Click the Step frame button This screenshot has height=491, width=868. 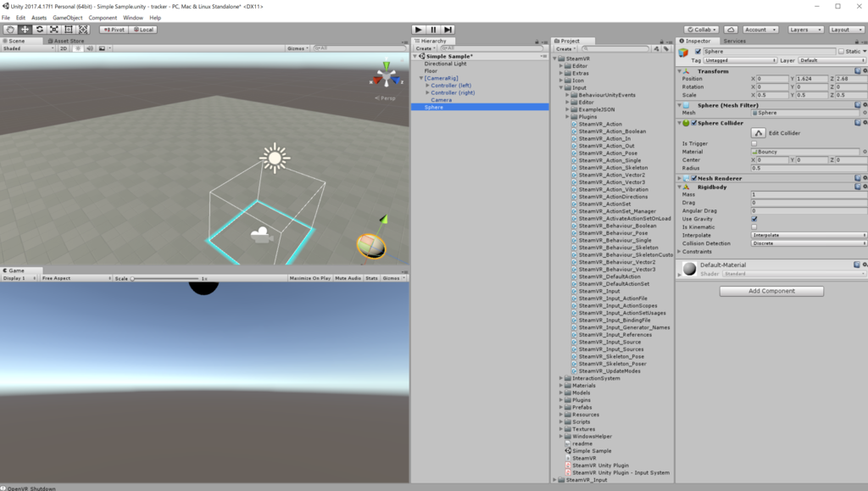(x=448, y=30)
